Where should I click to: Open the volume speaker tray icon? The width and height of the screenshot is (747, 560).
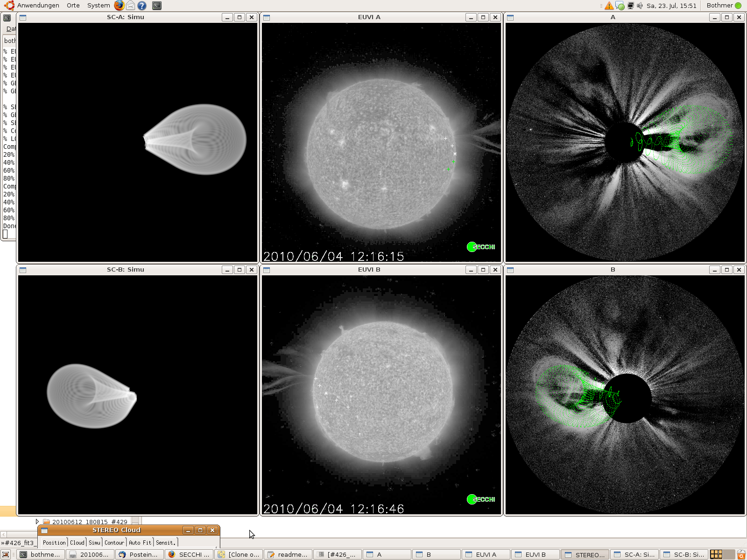(x=640, y=6)
